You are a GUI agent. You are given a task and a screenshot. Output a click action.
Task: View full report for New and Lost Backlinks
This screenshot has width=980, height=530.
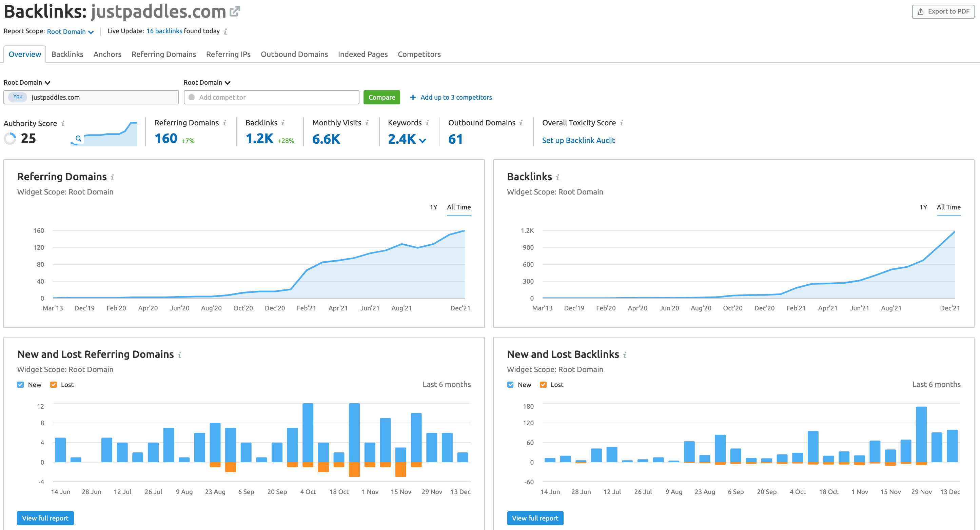click(535, 518)
